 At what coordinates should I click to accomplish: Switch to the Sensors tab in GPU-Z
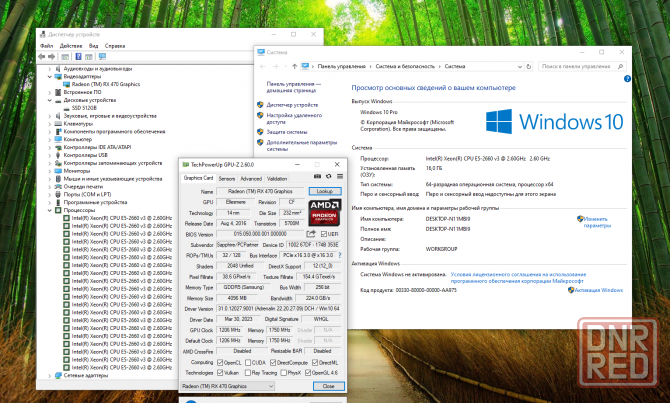226,179
